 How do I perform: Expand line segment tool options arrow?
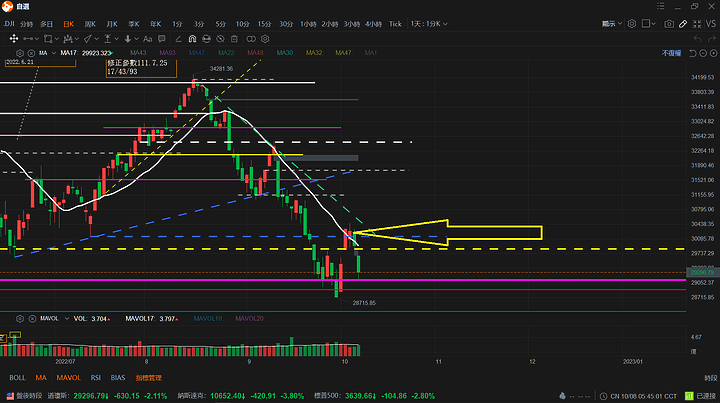37,39
